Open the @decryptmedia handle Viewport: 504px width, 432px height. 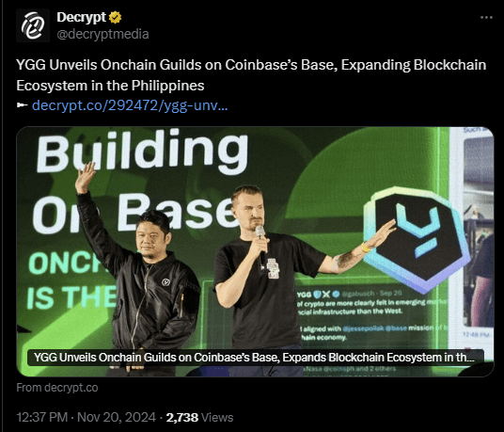tap(102, 34)
